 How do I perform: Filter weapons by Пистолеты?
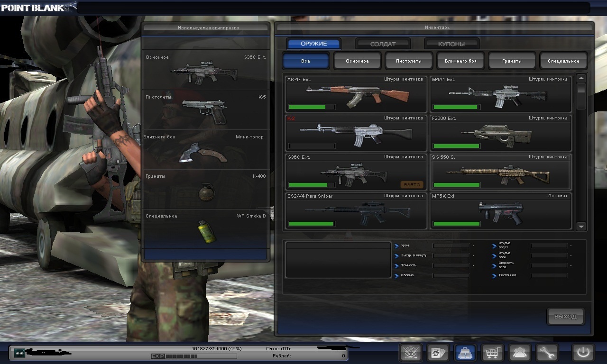point(408,61)
